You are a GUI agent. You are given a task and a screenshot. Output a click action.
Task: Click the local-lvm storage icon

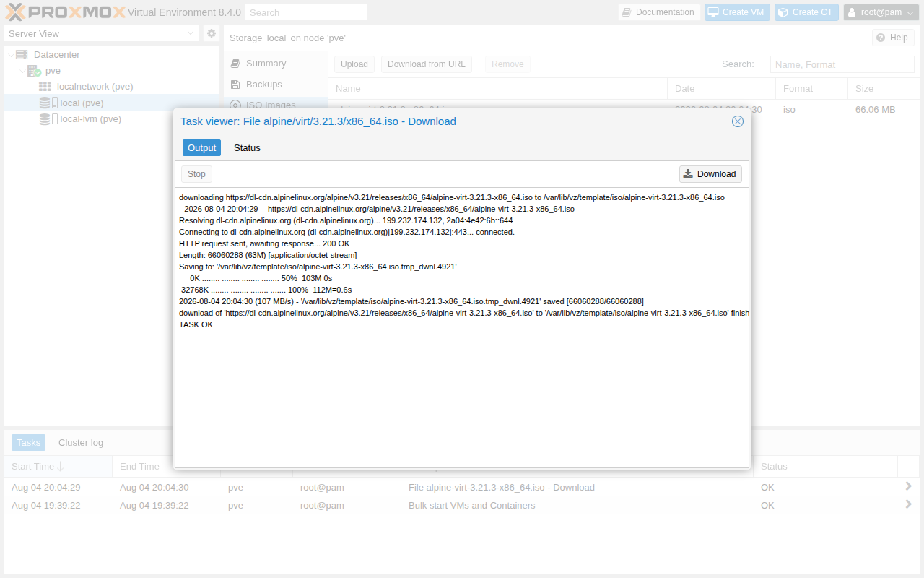[x=48, y=118]
